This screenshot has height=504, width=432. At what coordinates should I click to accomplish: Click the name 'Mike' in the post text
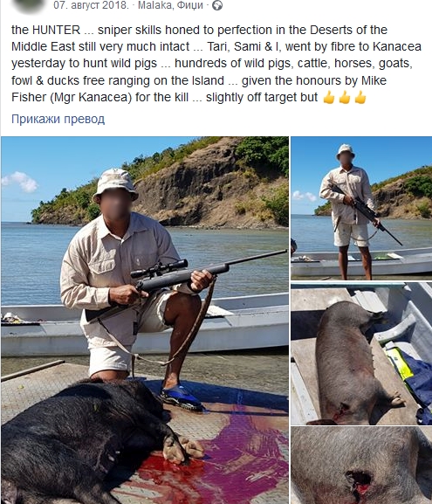374,80
